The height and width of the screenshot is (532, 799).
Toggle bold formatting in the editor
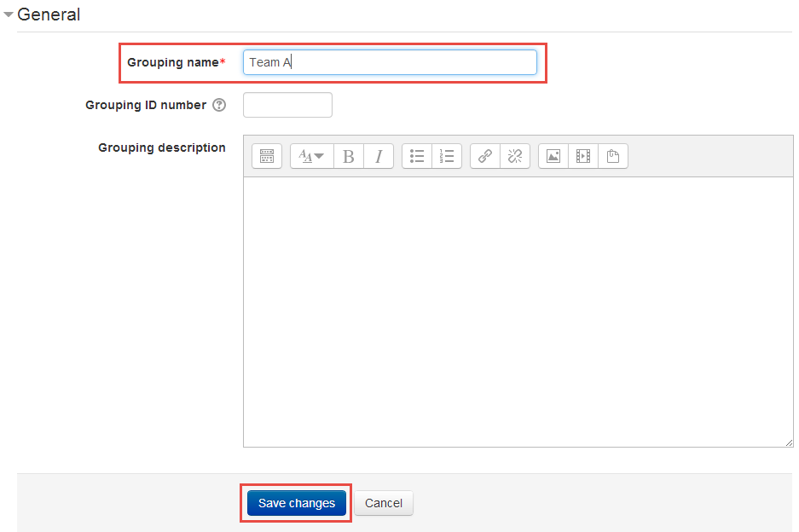coord(348,156)
